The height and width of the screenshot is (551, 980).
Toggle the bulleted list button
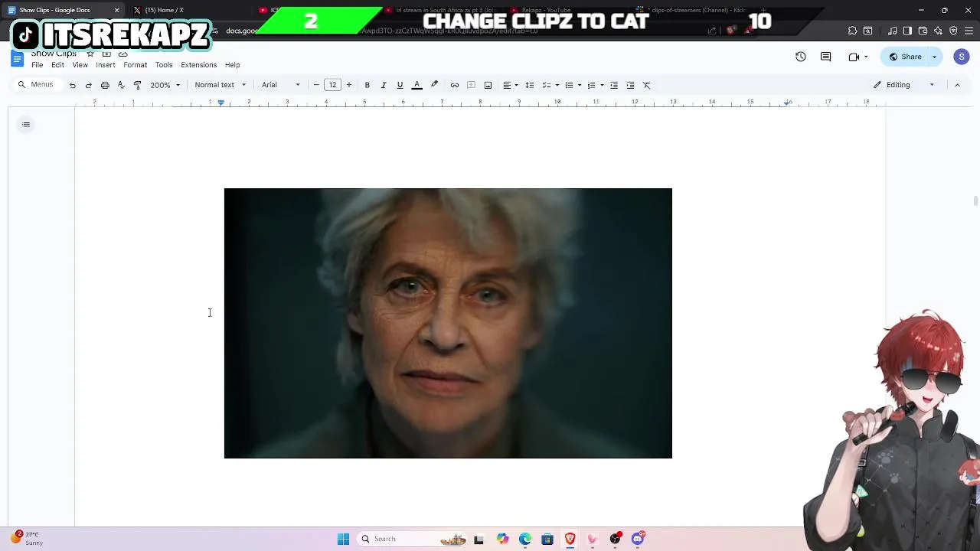(569, 85)
